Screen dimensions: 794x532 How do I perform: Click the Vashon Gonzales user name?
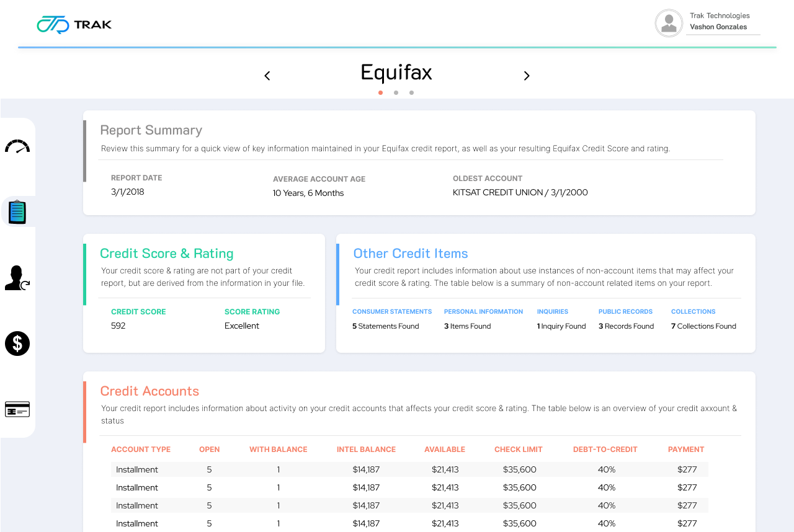pyautogui.click(x=718, y=27)
